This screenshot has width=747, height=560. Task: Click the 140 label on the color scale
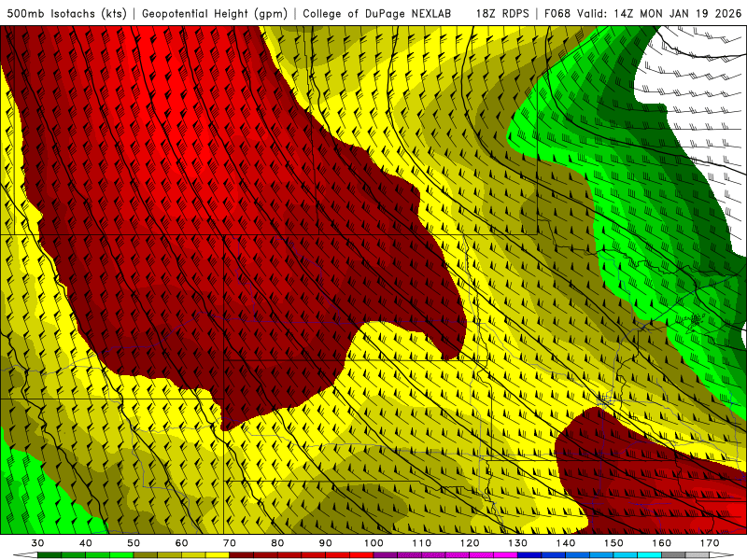pos(566,543)
